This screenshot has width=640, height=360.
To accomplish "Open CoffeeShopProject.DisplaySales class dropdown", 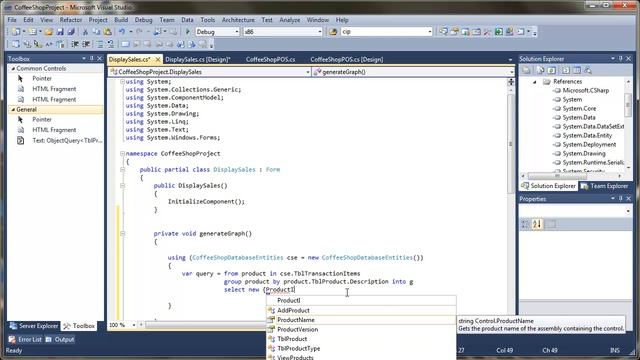I will click(307, 72).
